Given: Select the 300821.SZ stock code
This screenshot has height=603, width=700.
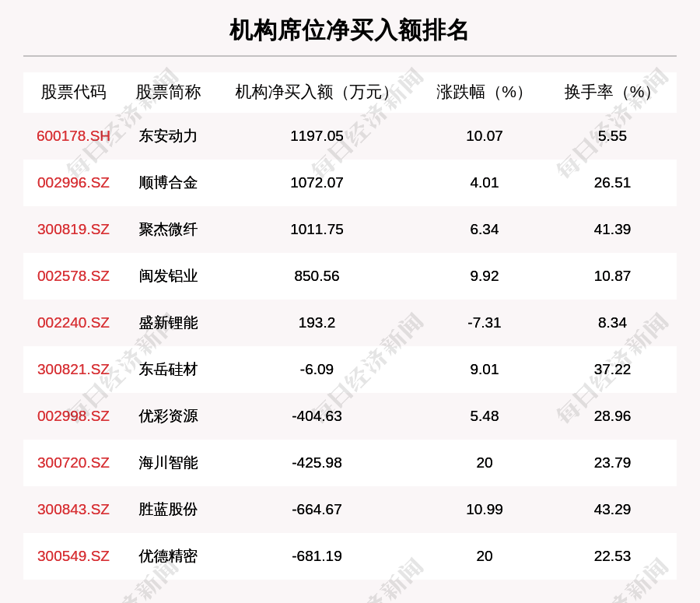Looking at the screenshot, I should coord(73,370).
